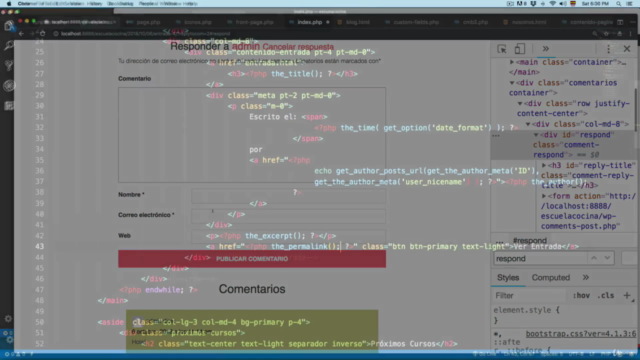
Task: Open the VS Code Search sidebar icon
Action: pyautogui.click(x=8, y=45)
